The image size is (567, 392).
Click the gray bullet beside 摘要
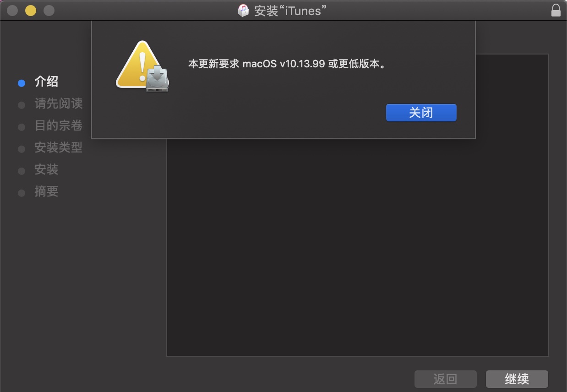pyautogui.click(x=21, y=193)
